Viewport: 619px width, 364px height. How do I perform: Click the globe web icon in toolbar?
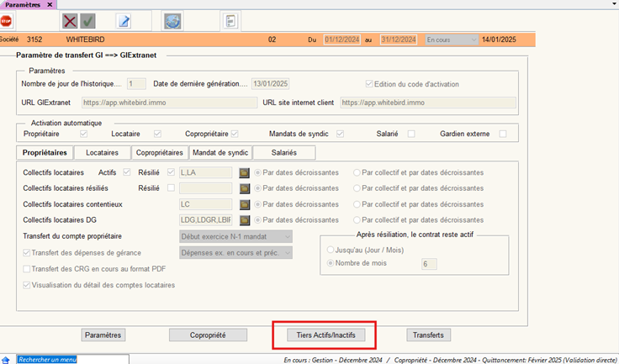click(x=172, y=22)
